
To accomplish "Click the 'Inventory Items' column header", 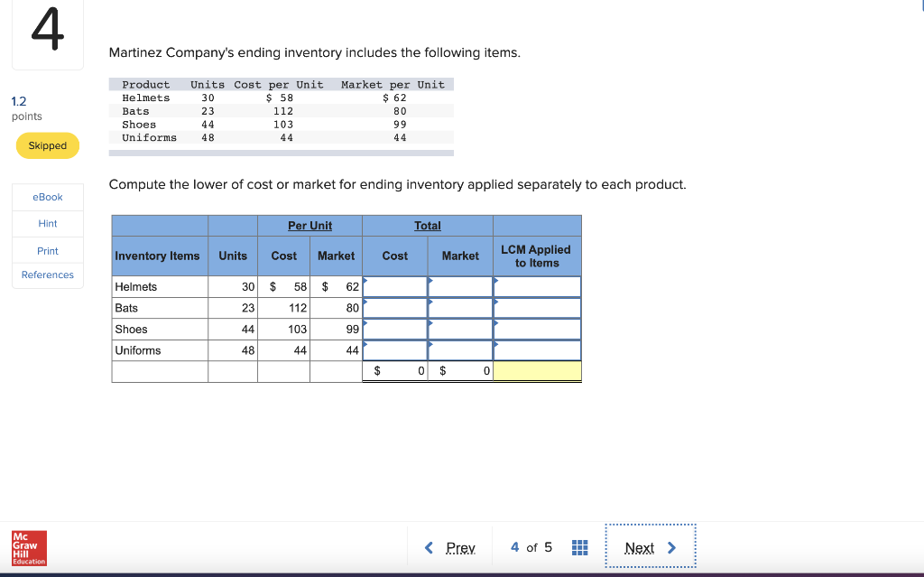I will 157,256.
